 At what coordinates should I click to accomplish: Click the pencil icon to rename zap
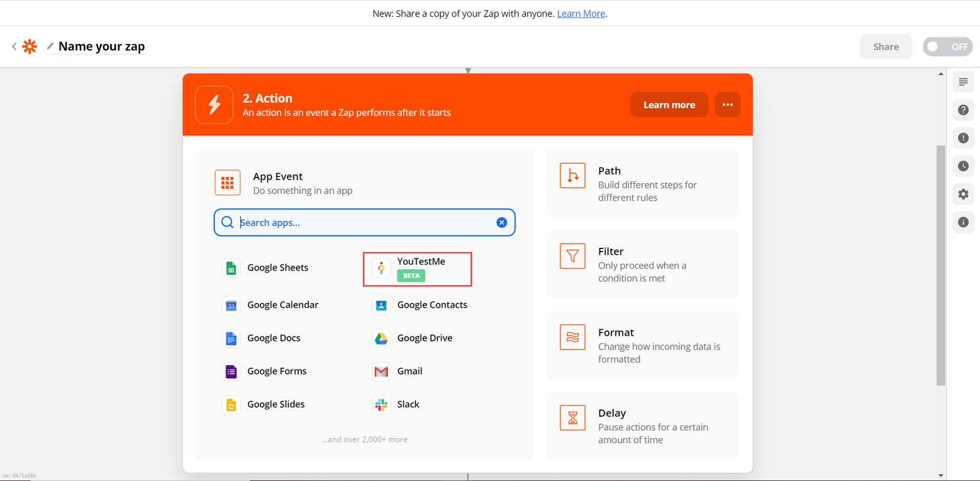click(x=50, y=47)
